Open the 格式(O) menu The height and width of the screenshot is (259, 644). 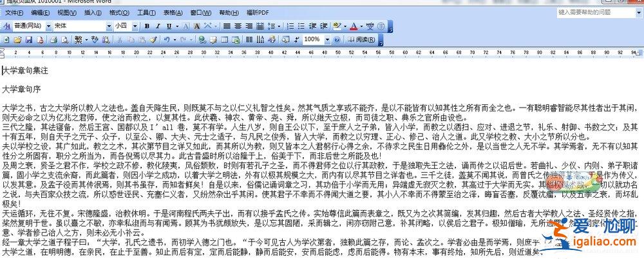(119, 13)
